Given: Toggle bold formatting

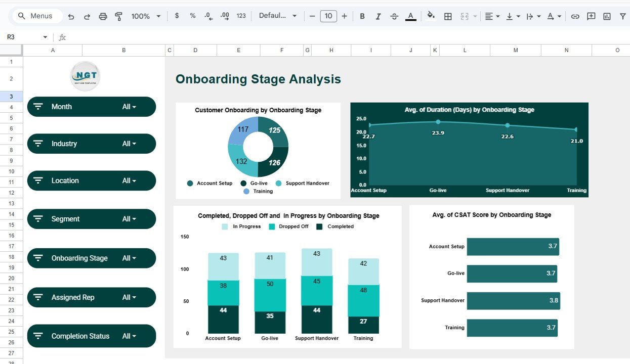Looking at the screenshot, I should point(362,16).
